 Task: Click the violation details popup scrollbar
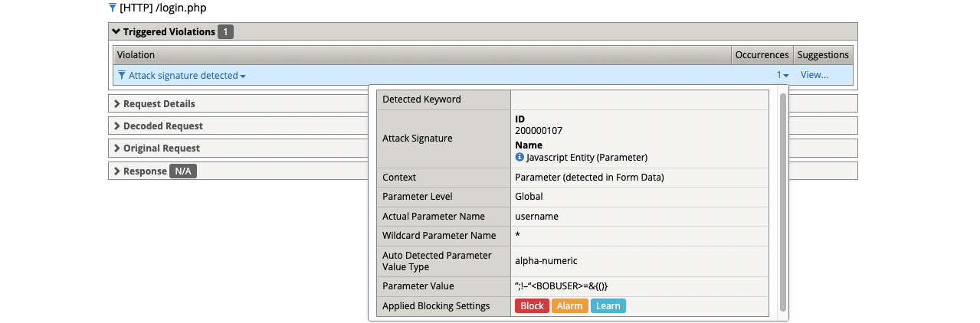point(782,201)
